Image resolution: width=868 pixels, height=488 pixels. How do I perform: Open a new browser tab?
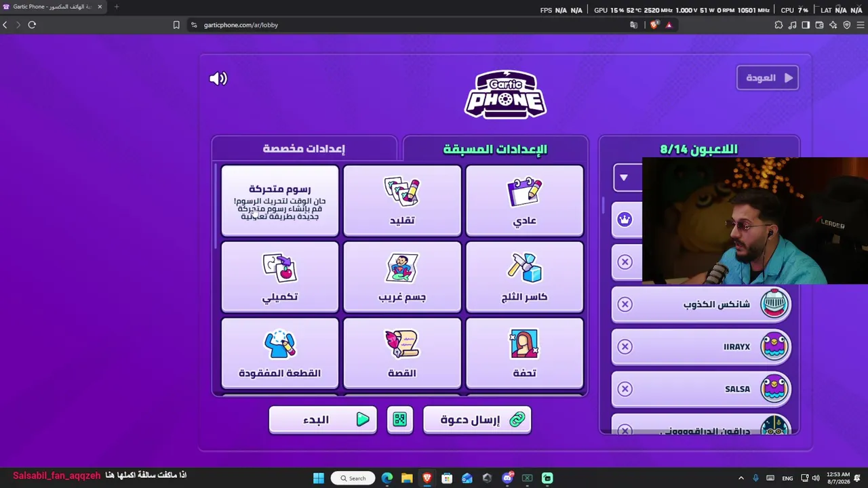[x=116, y=7]
